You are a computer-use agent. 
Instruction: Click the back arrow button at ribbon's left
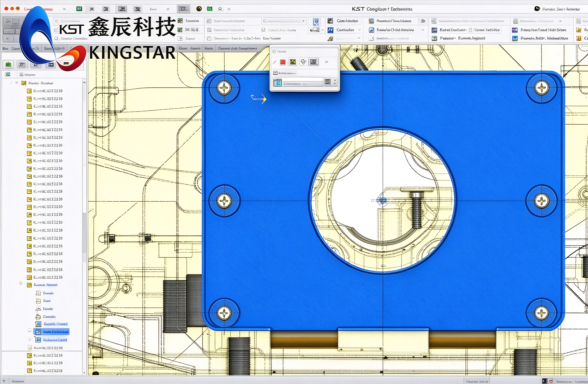(x=8, y=39)
